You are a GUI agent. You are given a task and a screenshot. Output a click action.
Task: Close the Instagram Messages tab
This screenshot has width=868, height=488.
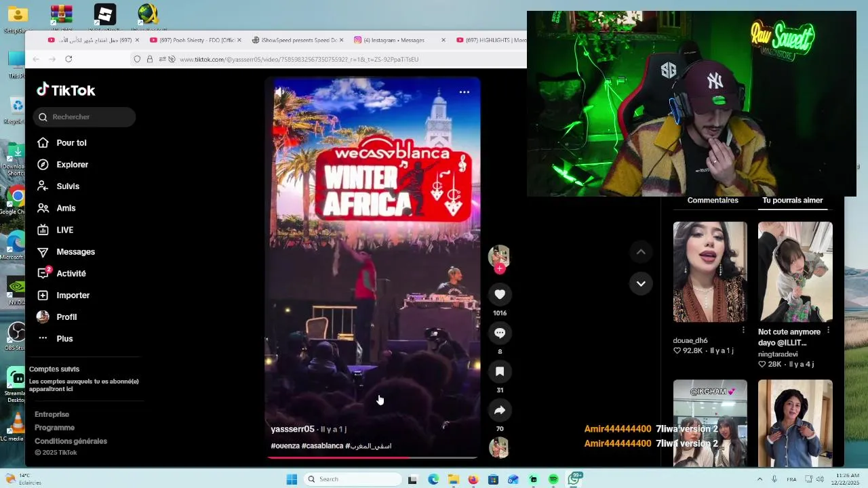pos(443,40)
